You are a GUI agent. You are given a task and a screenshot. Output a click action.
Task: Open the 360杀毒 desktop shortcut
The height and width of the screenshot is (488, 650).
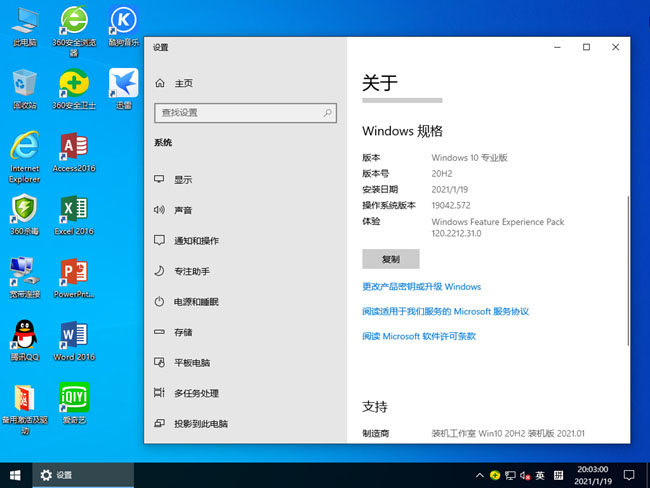[25, 215]
